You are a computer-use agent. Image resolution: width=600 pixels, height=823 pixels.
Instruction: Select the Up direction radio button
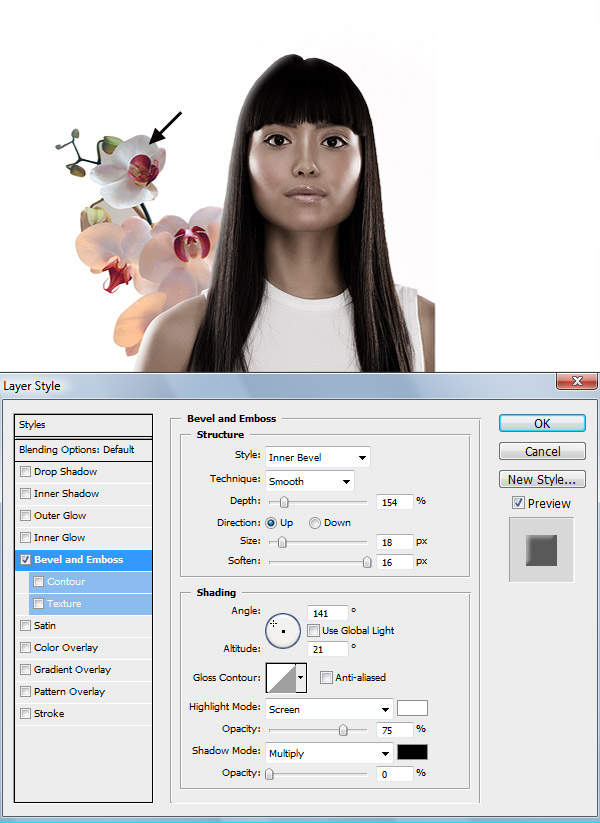click(x=271, y=523)
